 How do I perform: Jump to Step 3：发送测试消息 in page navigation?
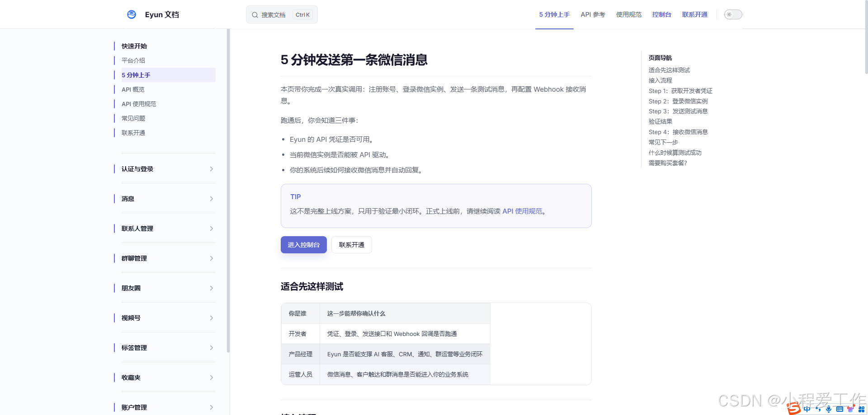tap(678, 111)
